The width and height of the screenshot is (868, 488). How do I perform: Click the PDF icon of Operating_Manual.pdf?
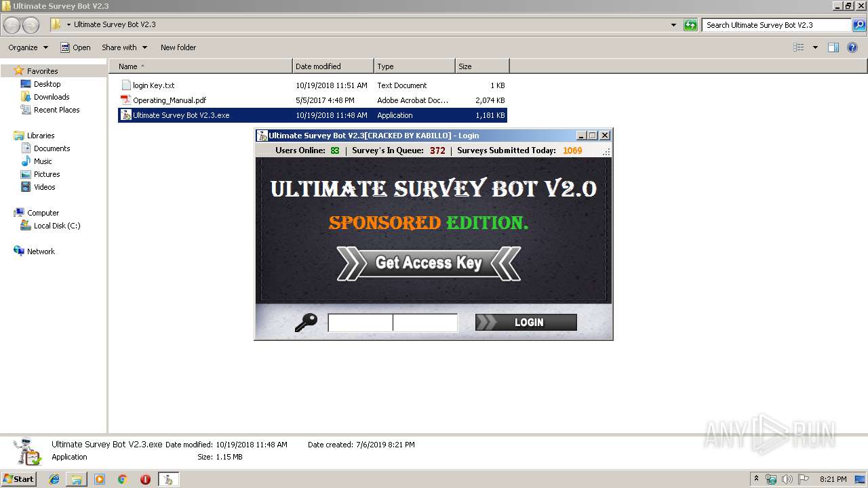click(125, 100)
